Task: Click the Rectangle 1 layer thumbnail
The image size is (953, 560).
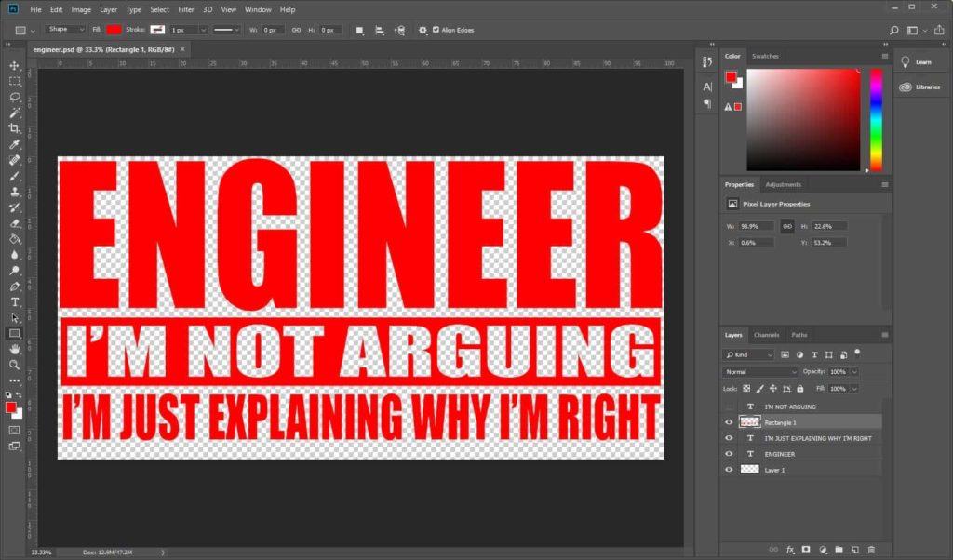Action: (749, 422)
